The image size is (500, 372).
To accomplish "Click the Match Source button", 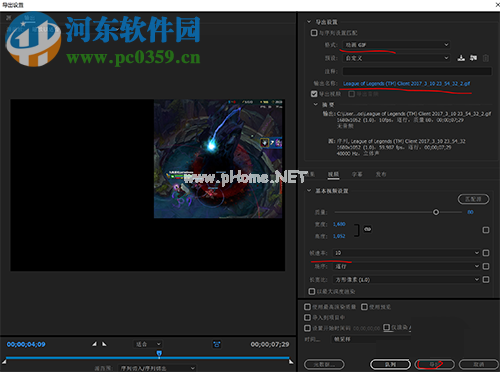I will pyautogui.click(x=473, y=199).
